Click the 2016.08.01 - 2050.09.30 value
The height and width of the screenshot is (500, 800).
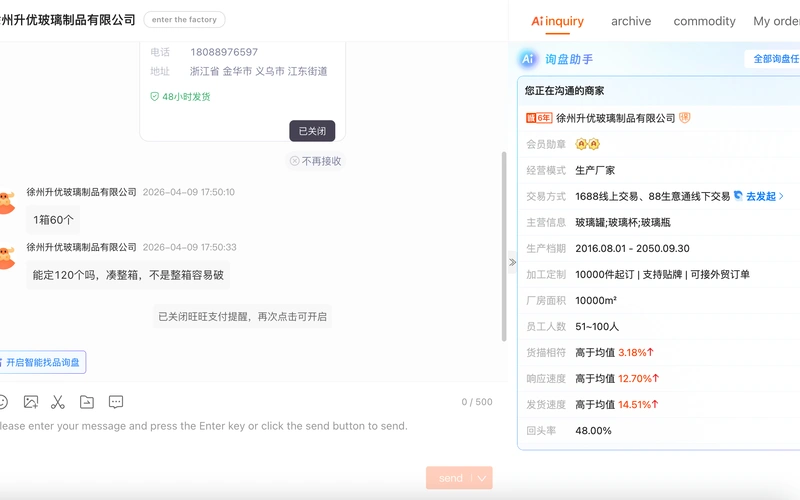[x=632, y=248]
